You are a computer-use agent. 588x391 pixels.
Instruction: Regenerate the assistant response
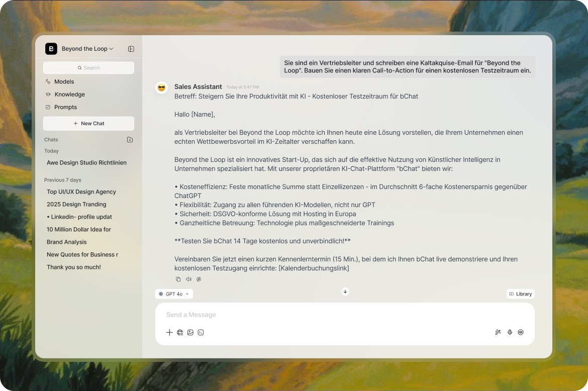click(x=199, y=279)
